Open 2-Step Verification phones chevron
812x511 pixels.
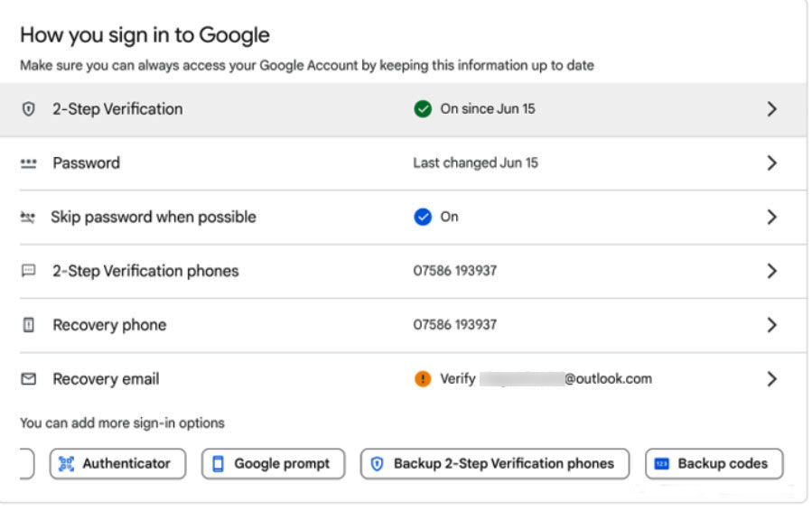[771, 271]
